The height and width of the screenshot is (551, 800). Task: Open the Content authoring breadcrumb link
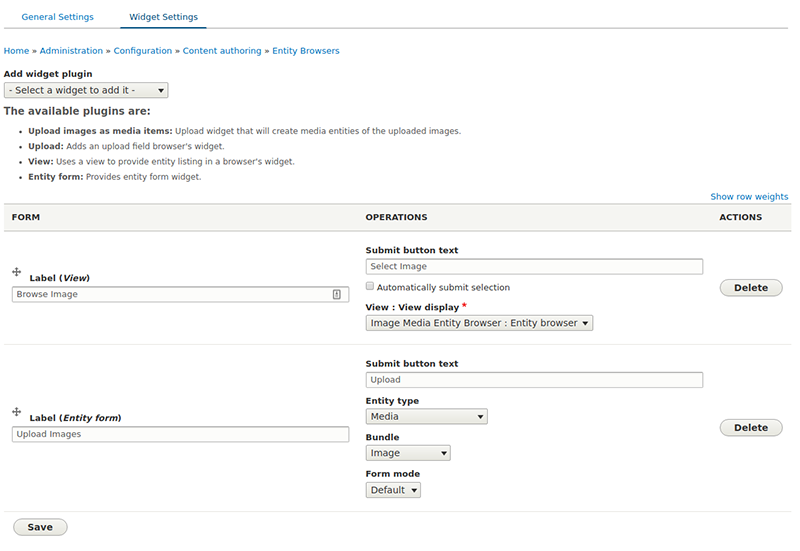(x=222, y=51)
